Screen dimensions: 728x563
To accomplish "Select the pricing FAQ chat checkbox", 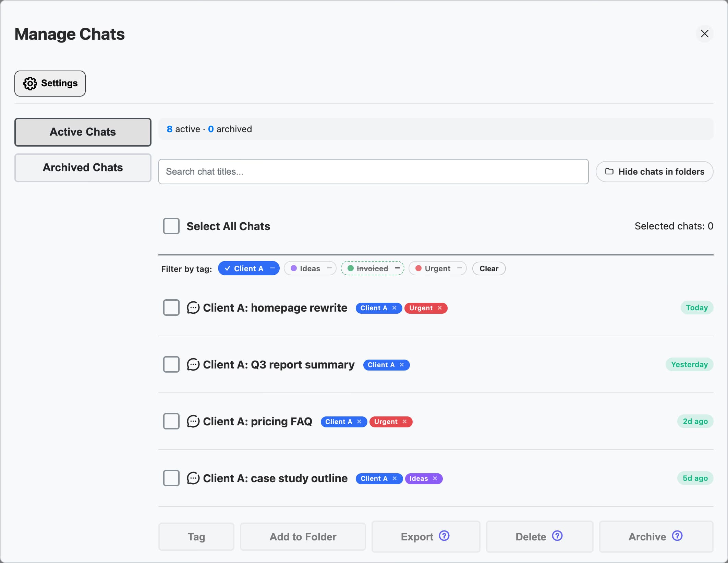I will click(x=171, y=421).
